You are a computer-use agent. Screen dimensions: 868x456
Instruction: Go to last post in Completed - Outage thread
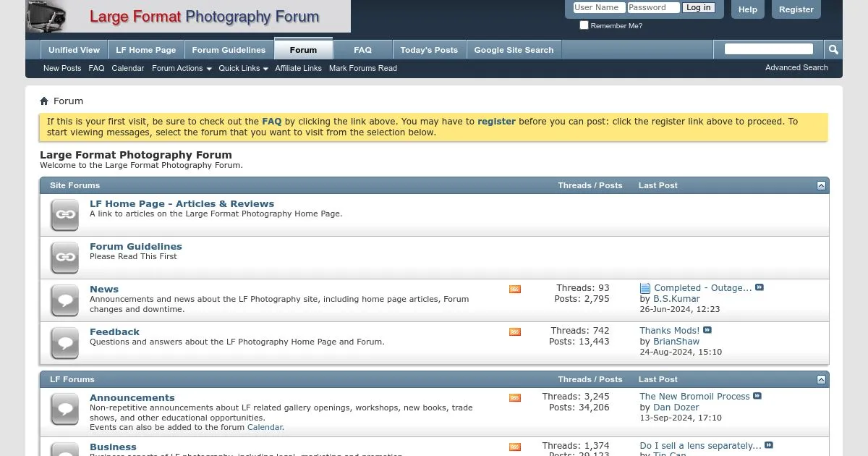pyautogui.click(x=759, y=287)
